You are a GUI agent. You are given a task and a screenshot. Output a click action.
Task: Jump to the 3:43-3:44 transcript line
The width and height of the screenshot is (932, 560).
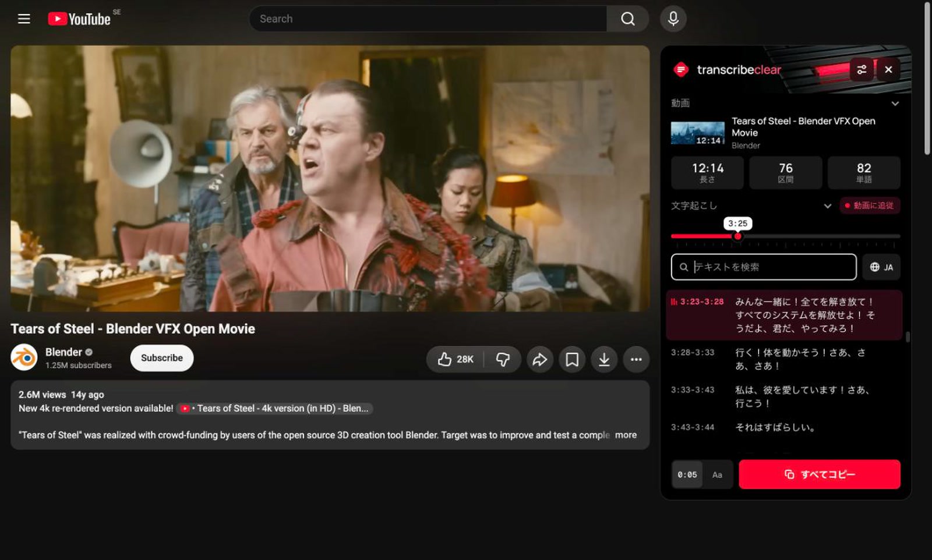click(x=784, y=427)
